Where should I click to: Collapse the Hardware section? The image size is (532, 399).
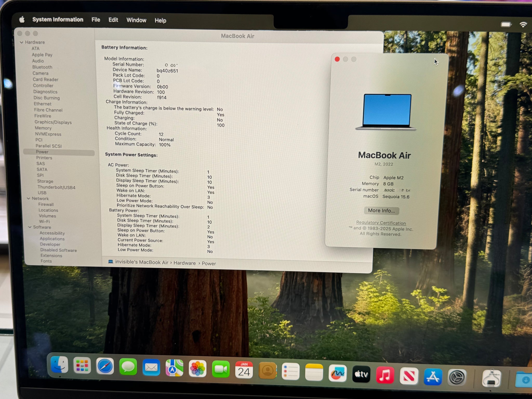pyautogui.click(x=22, y=42)
